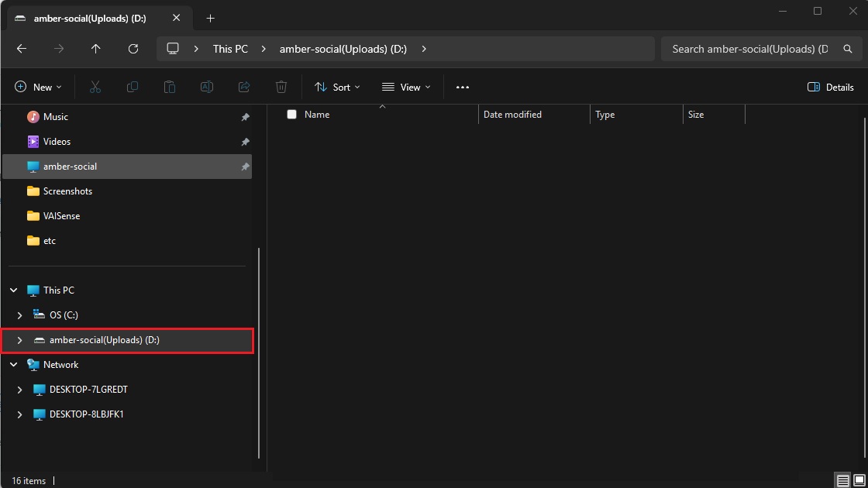Collapse the This PC tree node

coord(13,290)
